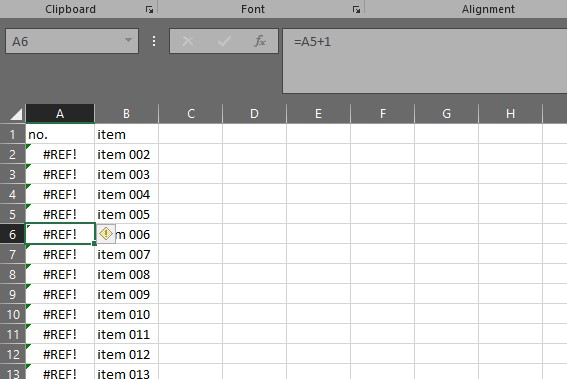The image size is (567, 379).
Task: Select column D header
Action: coord(254,114)
